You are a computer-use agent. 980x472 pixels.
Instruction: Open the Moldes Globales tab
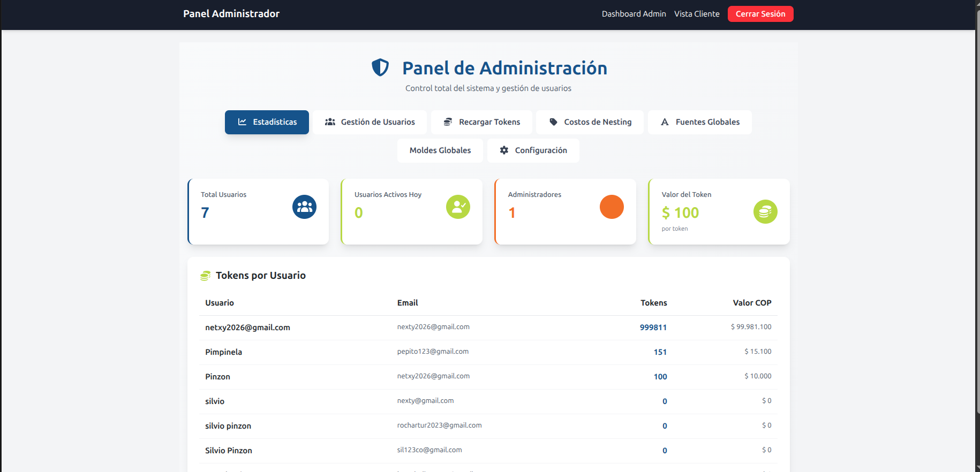[440, 150]
